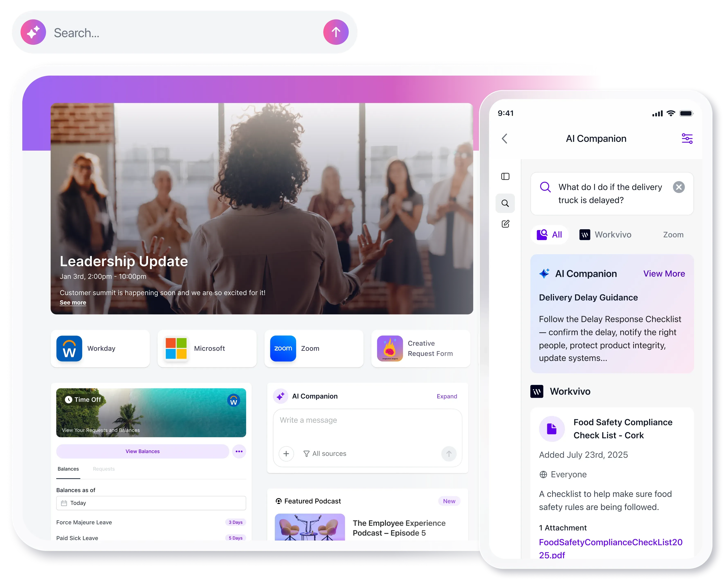Open the Today balances date picker
The height and width of the screenshot is (580, 728).
(151, 503)
